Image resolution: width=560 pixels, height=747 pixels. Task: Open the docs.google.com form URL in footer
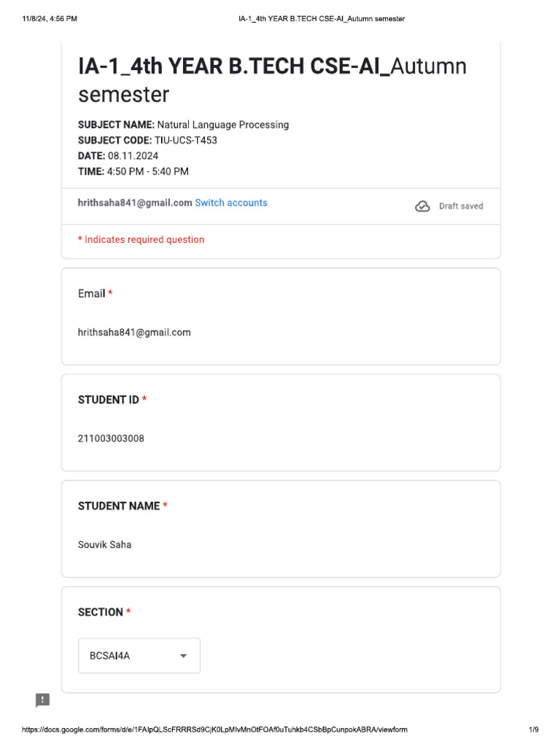click(214, 729)
